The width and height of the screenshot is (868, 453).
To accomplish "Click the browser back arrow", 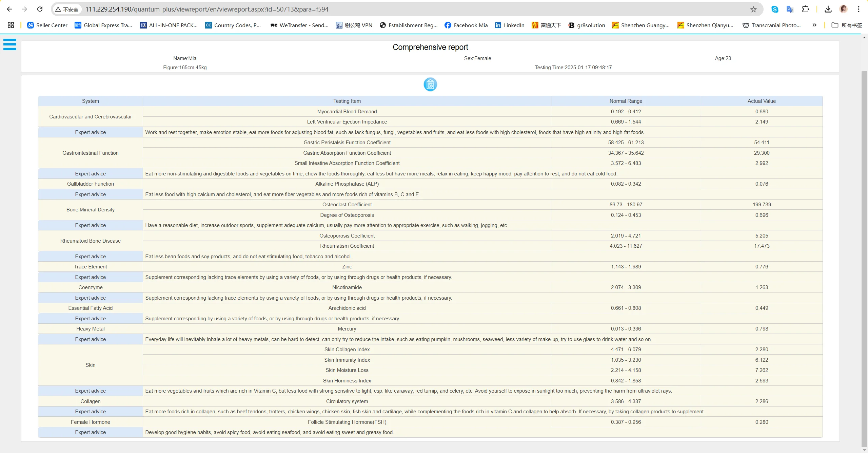I will pos(9,9).
